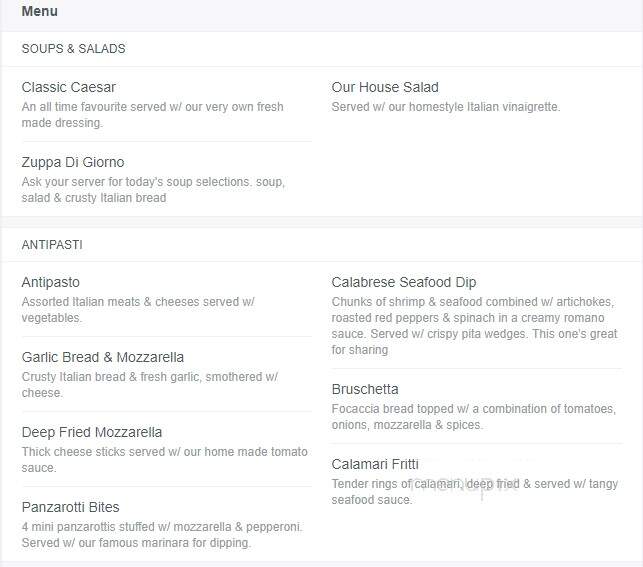This screenshot has width=643, height=567.
Task: Click the Tender rings of calamari description
Action: (x=475, y=492)
